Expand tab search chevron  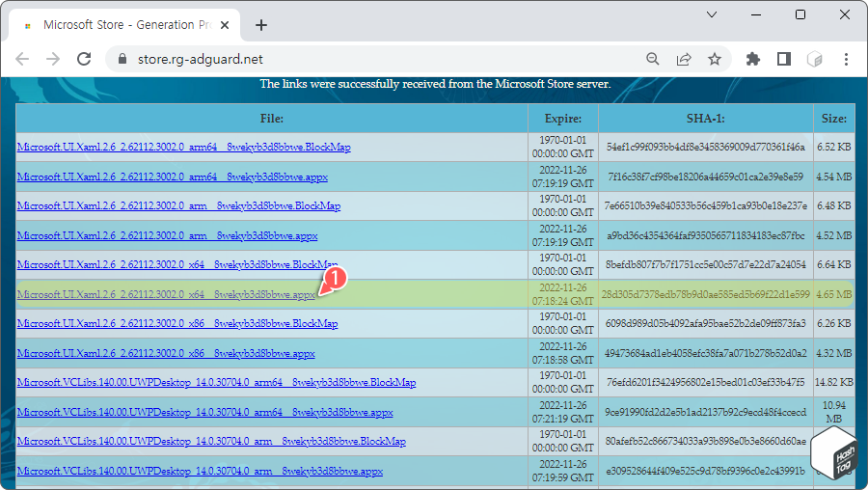pos(712,14)
